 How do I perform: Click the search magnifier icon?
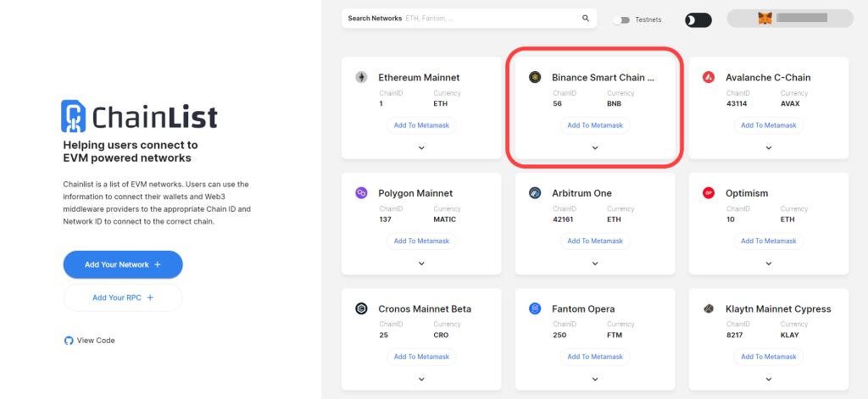click(x=586, y=19)
